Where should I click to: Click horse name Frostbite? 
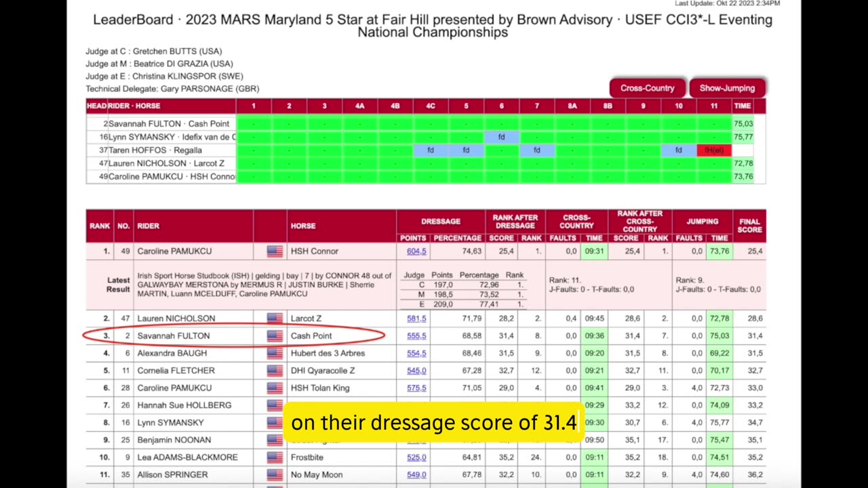click(x=309, y=457)
